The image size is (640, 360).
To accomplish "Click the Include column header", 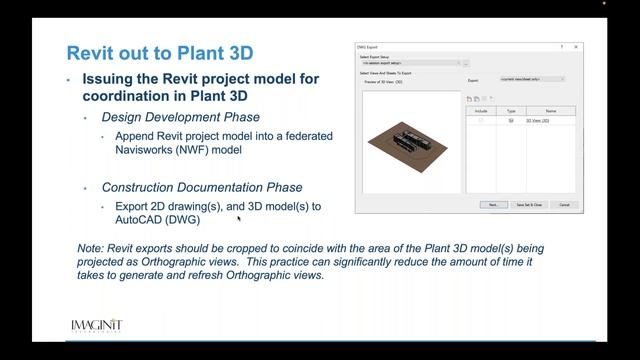I will click(x=481, y=111).
